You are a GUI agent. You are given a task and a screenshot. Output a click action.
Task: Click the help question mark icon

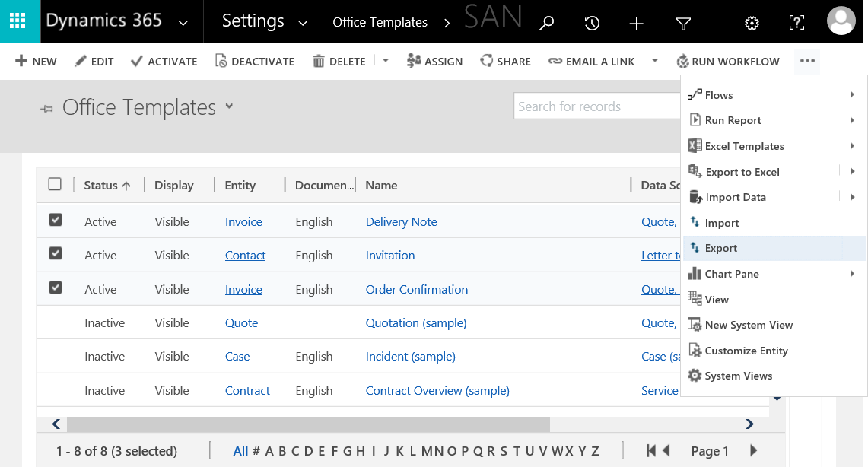point(796,23)
